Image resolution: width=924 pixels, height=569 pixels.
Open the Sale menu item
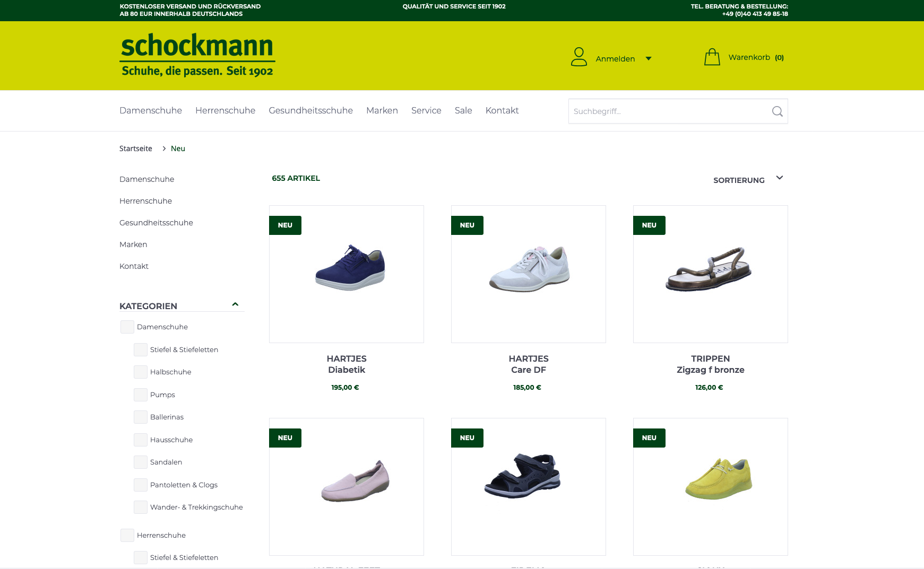coord(463,110)
